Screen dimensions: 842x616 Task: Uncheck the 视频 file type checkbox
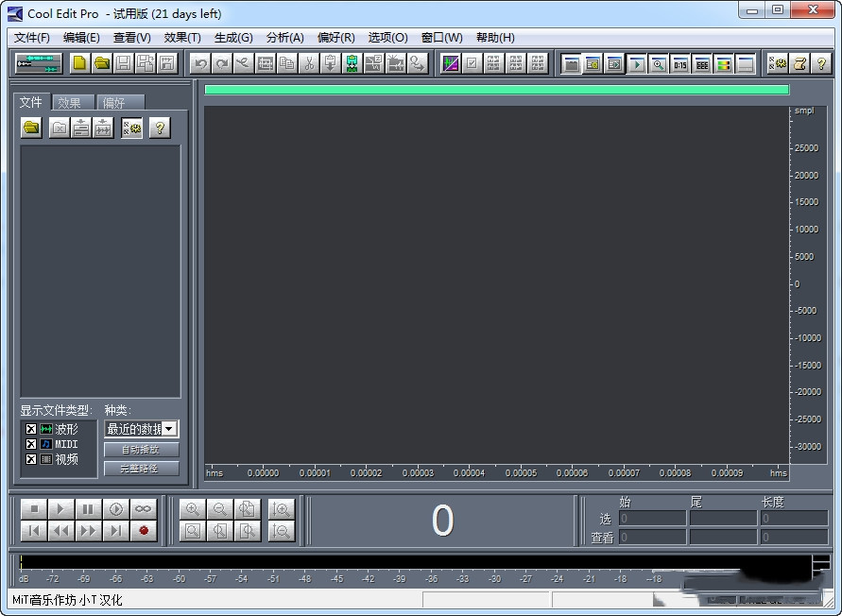pos(31,459)
